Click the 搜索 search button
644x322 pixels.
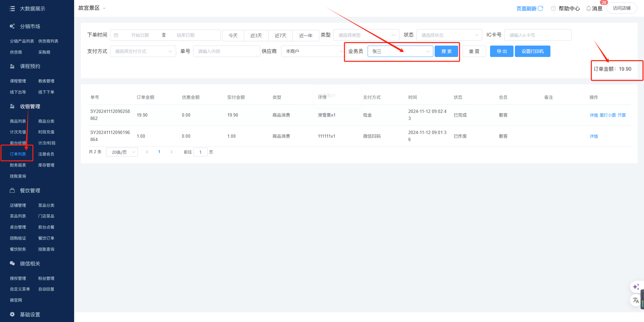click(446, 51)
